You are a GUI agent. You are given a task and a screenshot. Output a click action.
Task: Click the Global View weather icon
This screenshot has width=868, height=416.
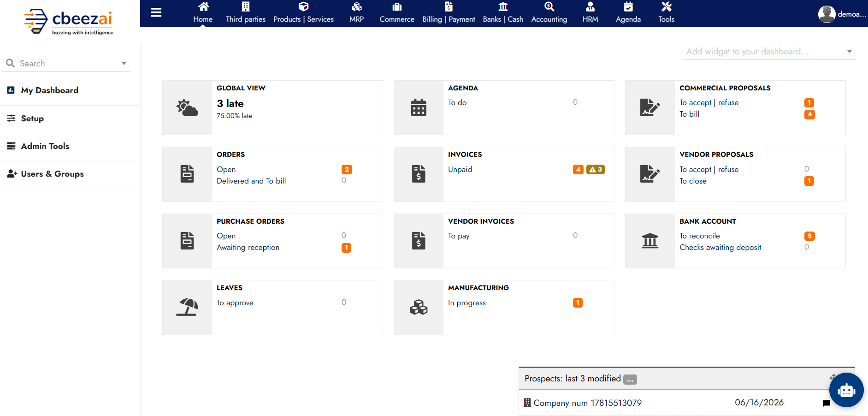[187, 107]
